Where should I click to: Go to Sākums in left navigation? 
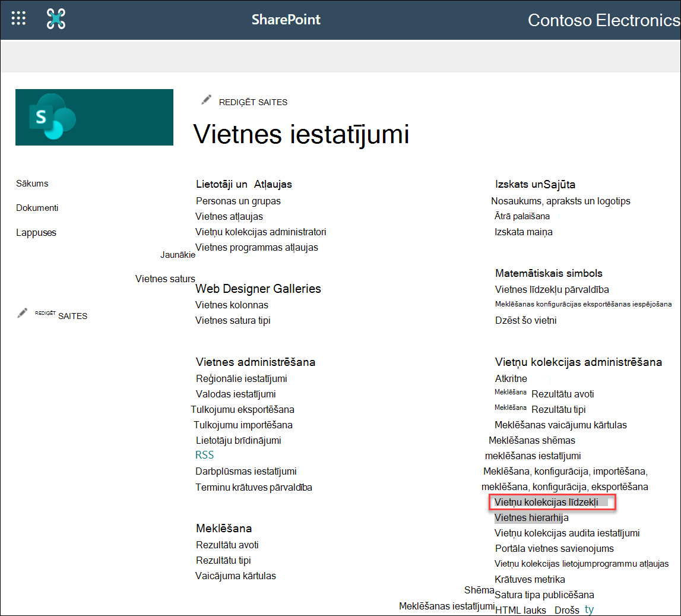[32, 184]
